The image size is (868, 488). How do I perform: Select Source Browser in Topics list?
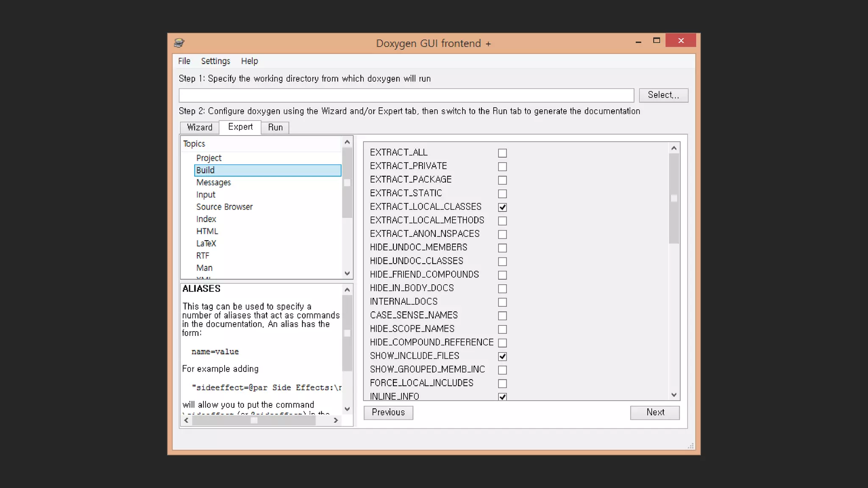[x=224, y=207]
